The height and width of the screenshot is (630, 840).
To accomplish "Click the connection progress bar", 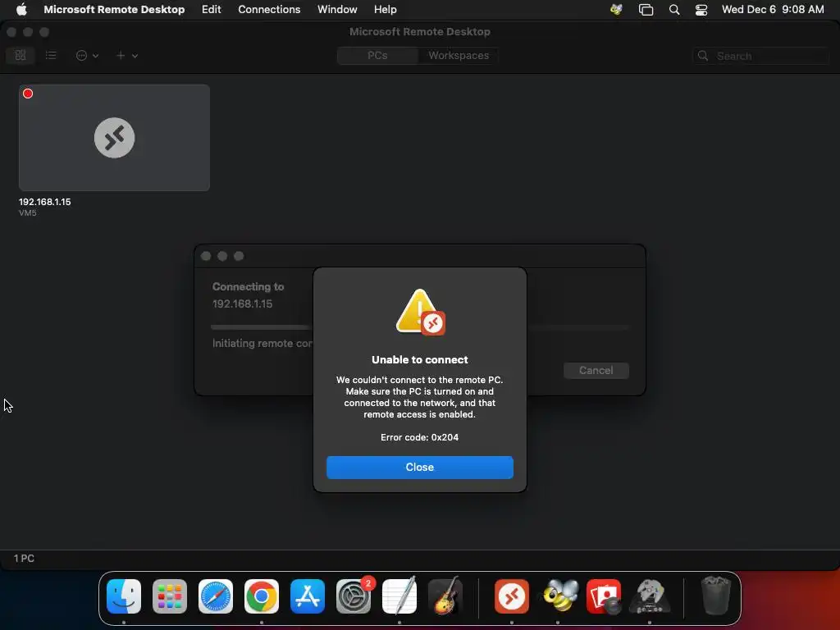I will (x=420, y=326).
